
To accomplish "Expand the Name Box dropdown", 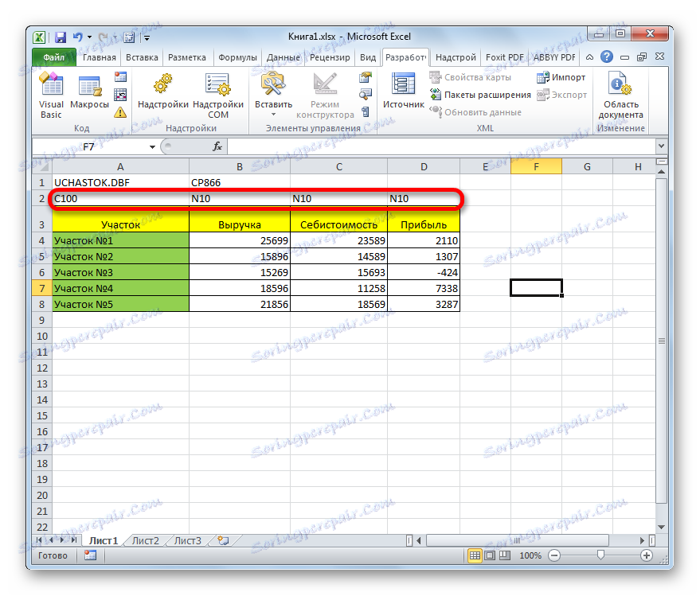I will pyautogui.click(x=152, y=146).
